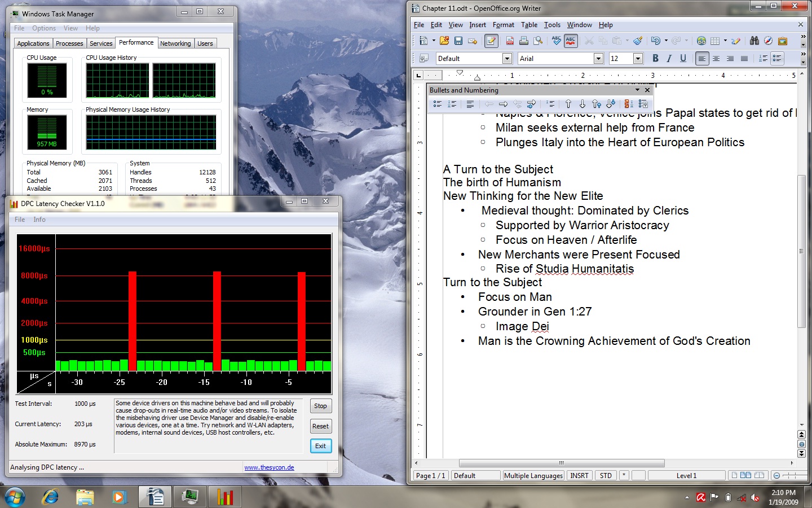Click the Print file directly icon

coord(524,41)
